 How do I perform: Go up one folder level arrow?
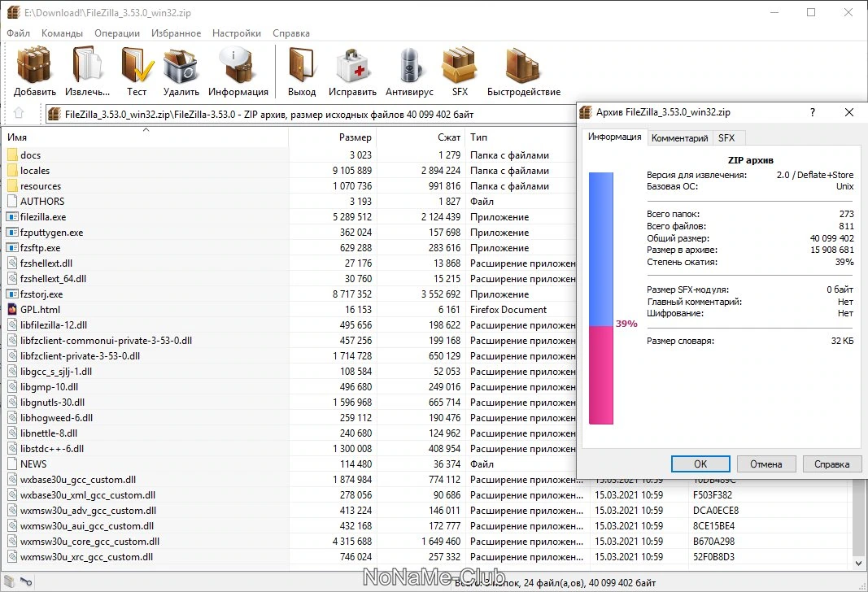coord(19,113)
